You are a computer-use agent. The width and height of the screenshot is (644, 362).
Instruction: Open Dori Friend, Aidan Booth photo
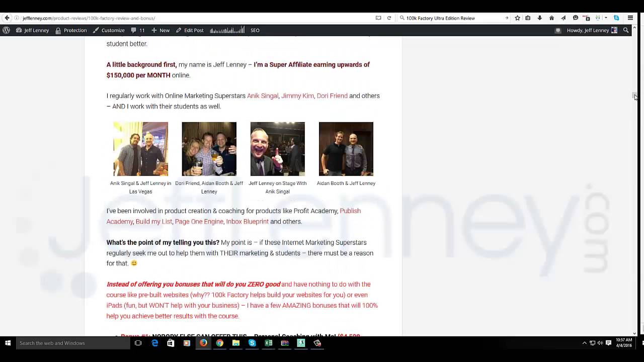[209, 149]
